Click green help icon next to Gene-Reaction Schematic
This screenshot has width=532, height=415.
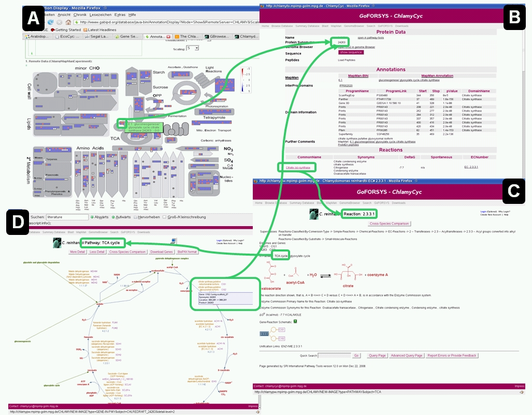(x=295, y=321)
